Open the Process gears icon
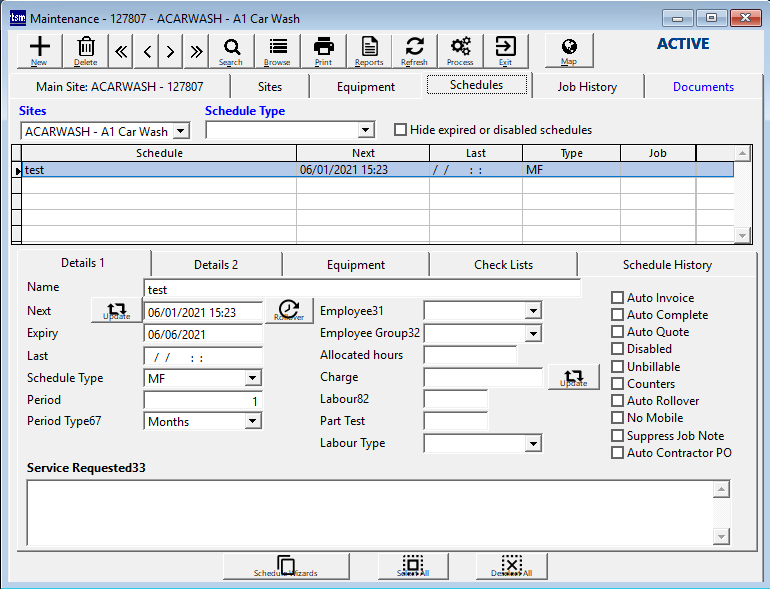The width and height of the screenshot is (770, 589). tap(460, 50)
